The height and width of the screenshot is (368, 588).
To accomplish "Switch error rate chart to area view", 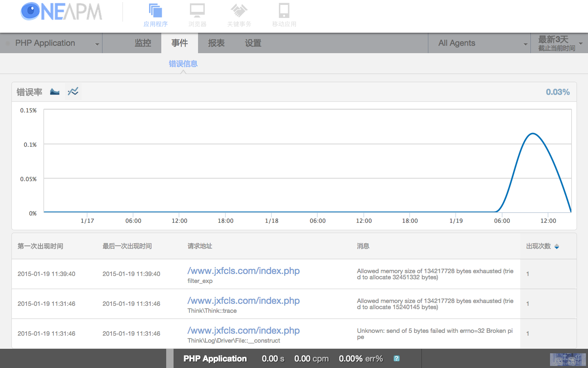I will click(x=55, y=92).
